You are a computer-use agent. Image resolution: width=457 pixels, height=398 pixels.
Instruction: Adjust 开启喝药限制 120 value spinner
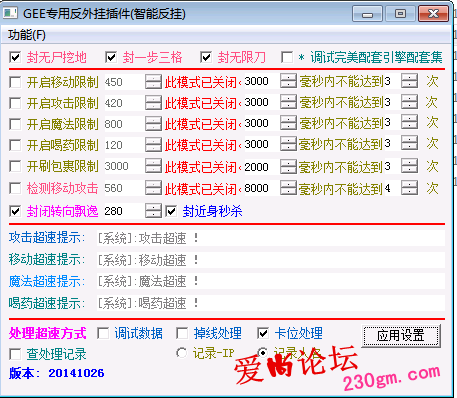[153, 145]
